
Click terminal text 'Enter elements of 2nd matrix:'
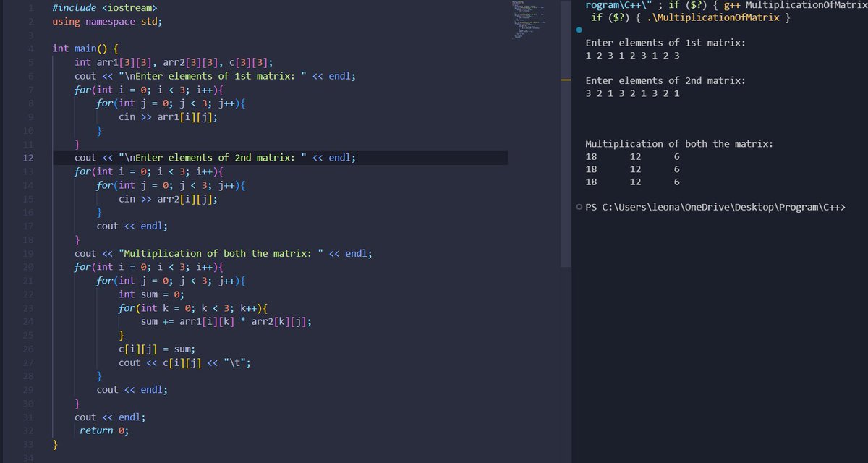665,80
